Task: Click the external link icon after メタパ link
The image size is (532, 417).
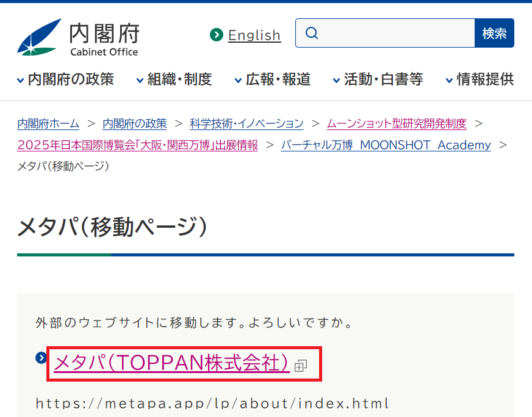Action: (x=300, y=366)
